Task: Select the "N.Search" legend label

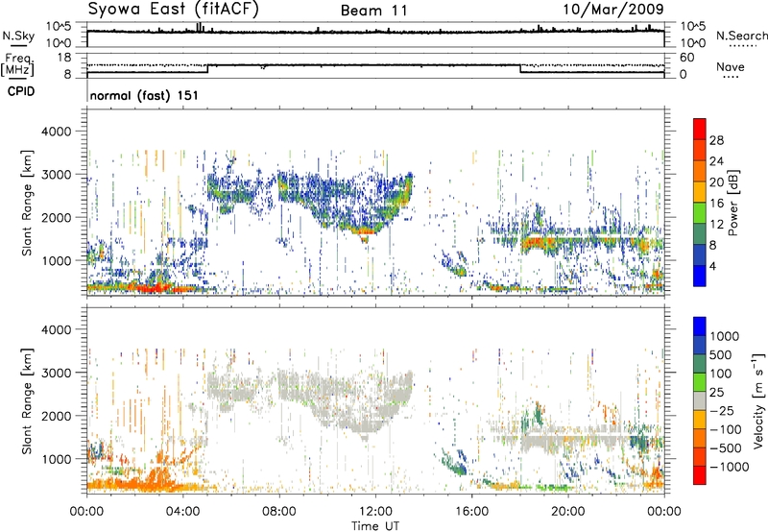Action: click(x=741, y=36)
